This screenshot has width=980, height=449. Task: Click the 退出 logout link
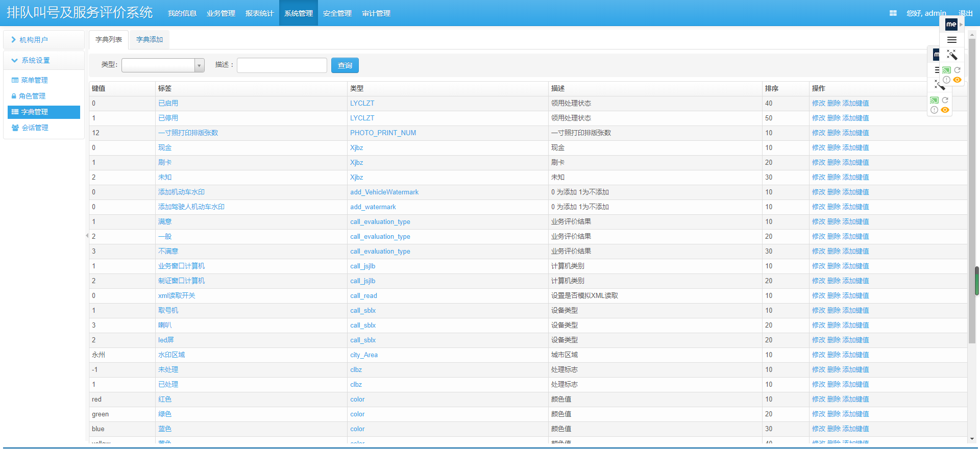tap(966, 13)
